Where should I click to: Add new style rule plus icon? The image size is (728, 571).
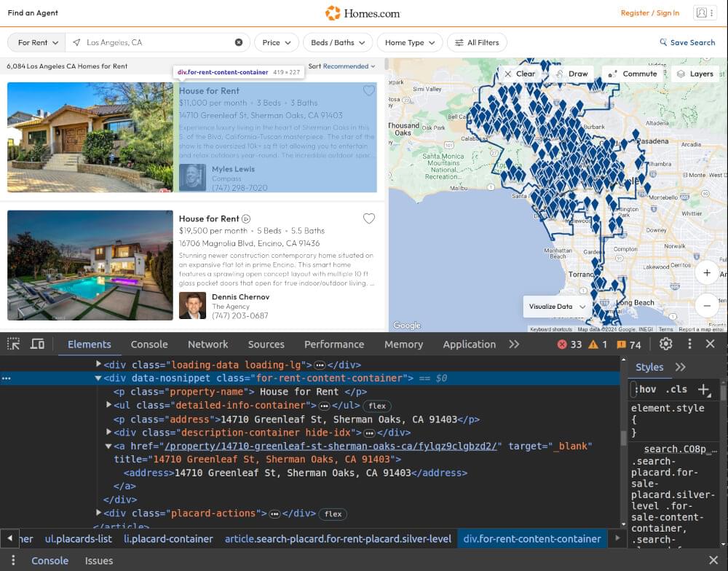click(703, 390)
